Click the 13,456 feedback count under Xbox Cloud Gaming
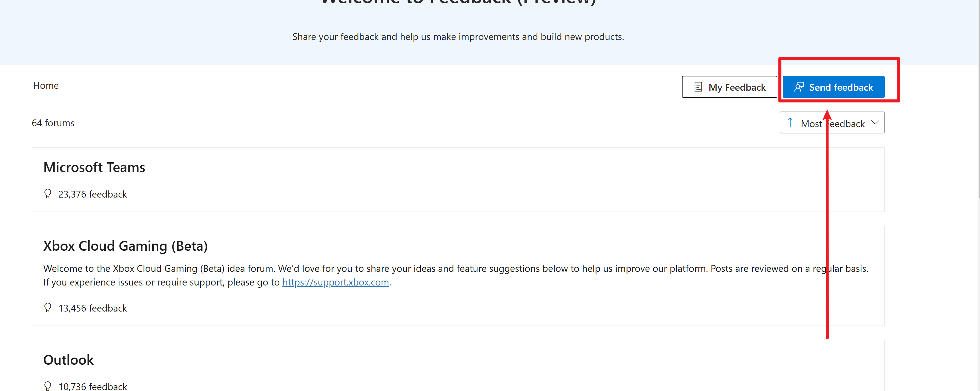Image resolution: width=980 pixels, height=391 pixels. point(93,308)
